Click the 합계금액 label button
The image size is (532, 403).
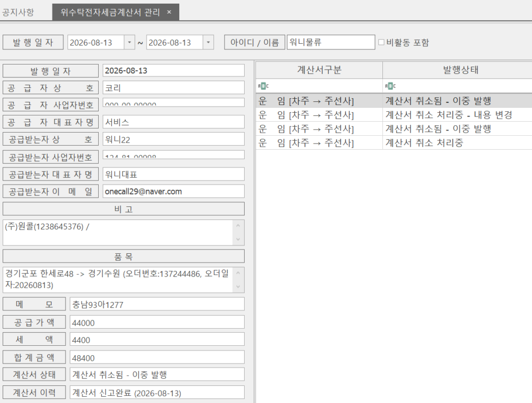[34, 357]
